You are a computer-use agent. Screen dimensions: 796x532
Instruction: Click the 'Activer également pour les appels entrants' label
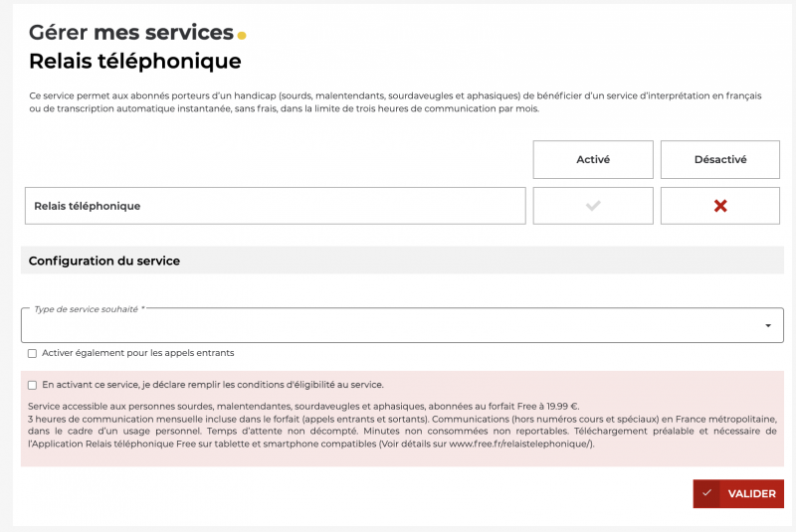(137, 353)
